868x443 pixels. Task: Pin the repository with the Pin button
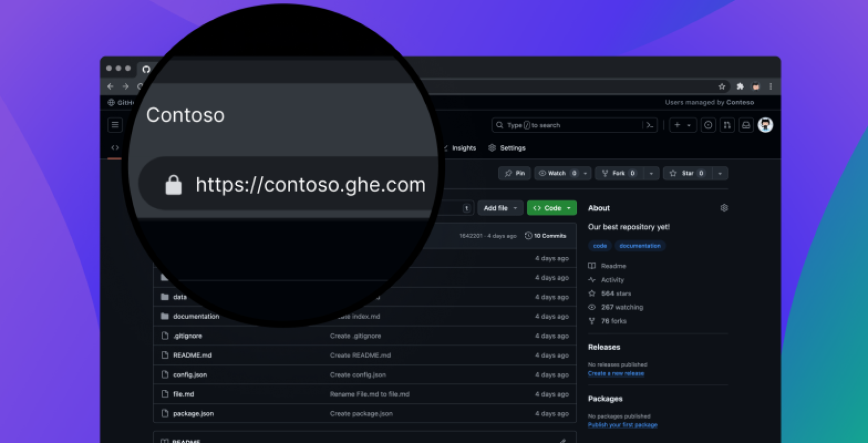tap(514, 173)
